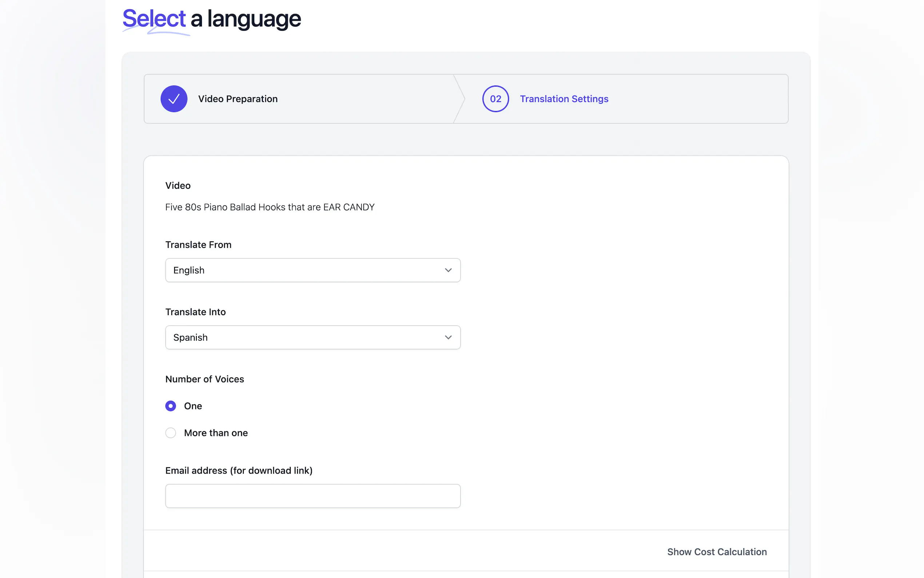This screenshot has width=924, height=578.
Task: Go to Video Preparation step
Action: tap(238, 99)
